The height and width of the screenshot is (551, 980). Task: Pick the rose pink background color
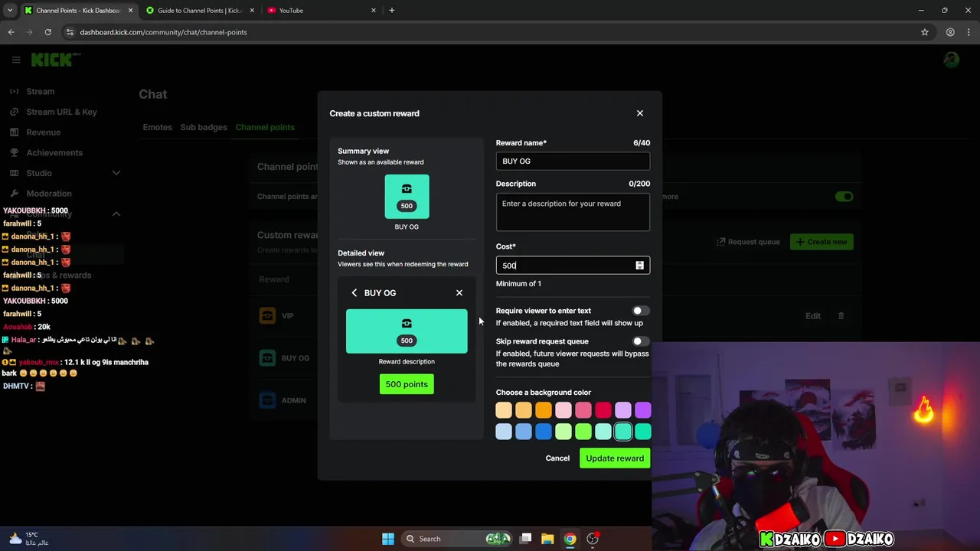583,411
